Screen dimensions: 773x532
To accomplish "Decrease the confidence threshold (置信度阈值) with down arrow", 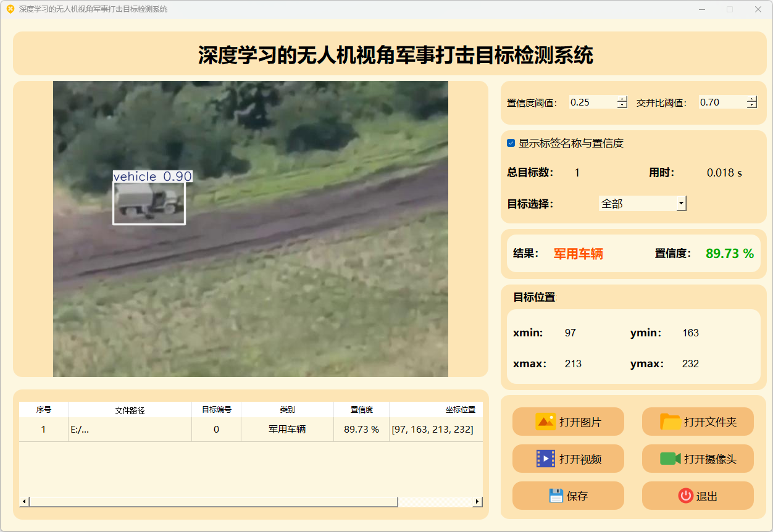I will click(622, 106).
